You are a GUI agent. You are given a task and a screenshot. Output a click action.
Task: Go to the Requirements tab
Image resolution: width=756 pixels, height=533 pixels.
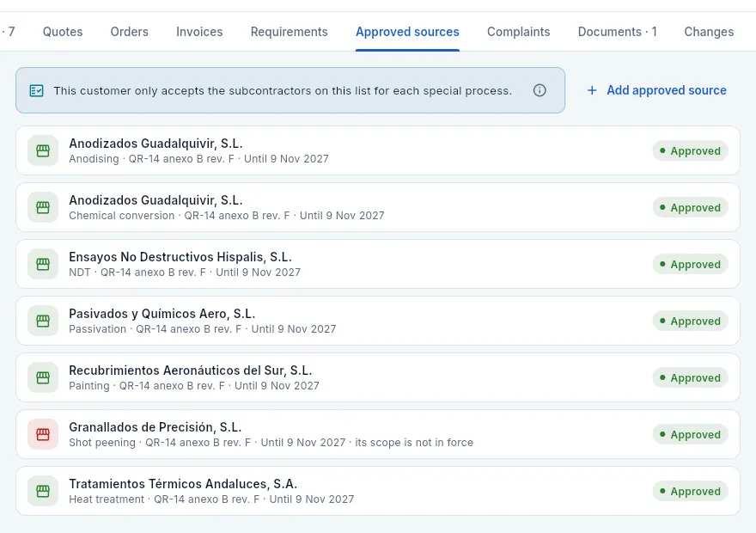click(x=289, y=32)
